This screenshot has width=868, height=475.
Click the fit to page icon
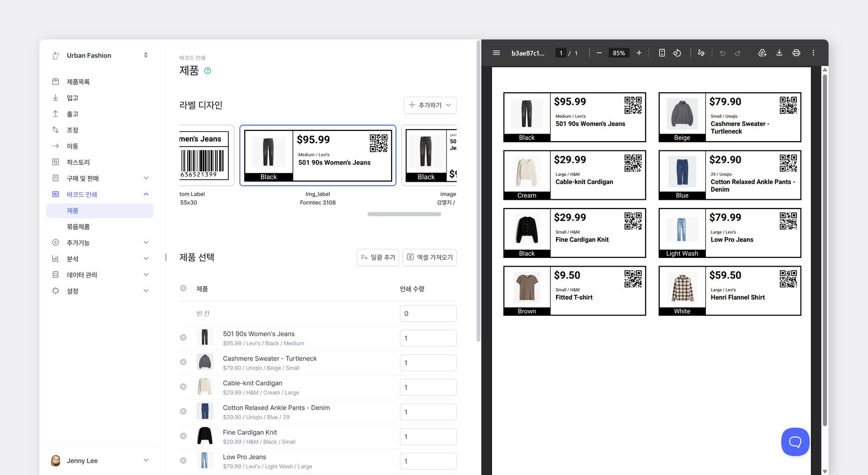662,53
